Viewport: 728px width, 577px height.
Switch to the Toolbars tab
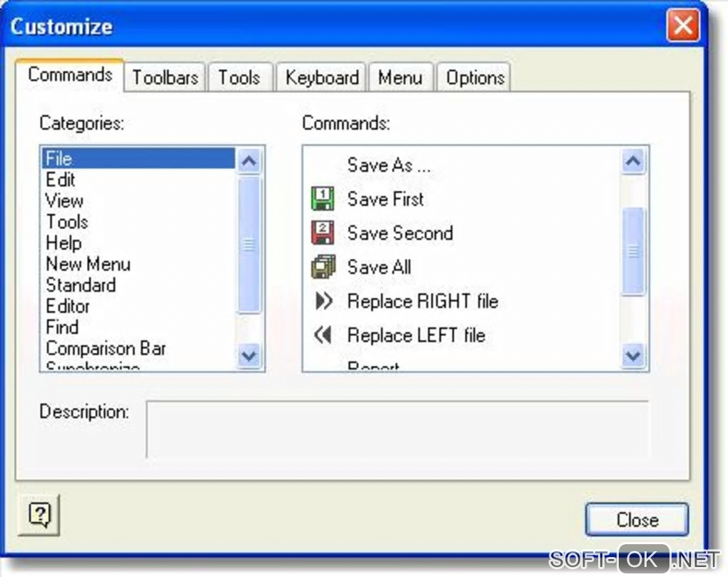165,78
